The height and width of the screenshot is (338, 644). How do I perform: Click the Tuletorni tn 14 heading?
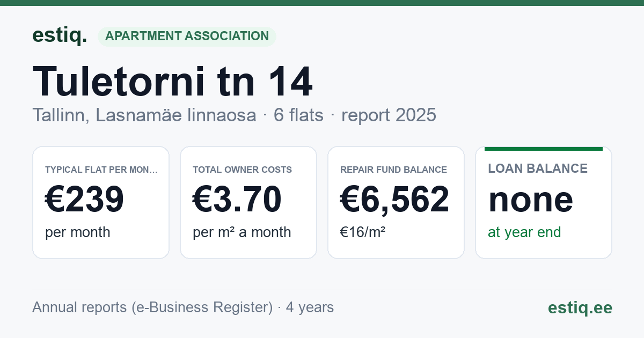pyautogui.click(x=173, y=82)
